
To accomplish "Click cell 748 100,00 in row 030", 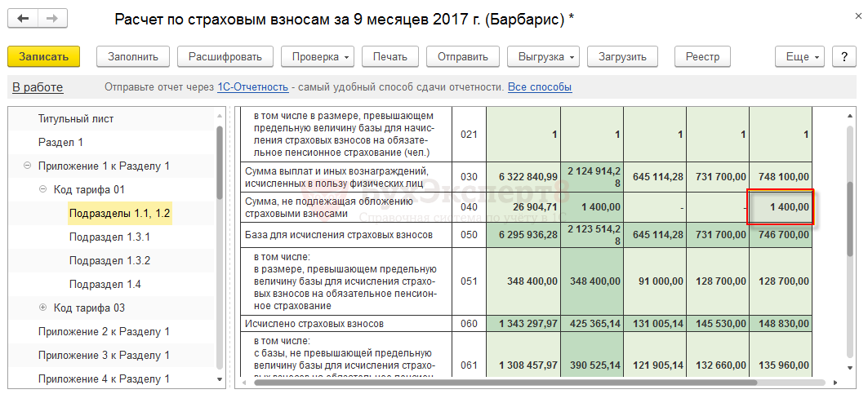I will 781,176.
